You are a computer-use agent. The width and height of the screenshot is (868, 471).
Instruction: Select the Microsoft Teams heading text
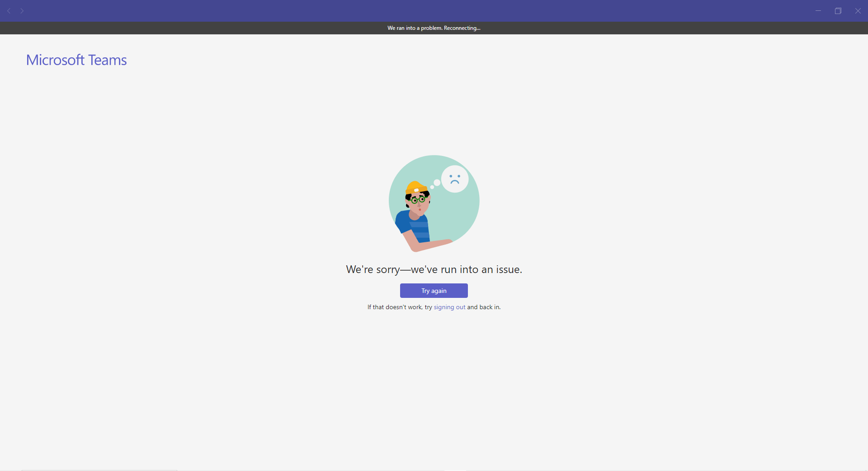(76, 60)
